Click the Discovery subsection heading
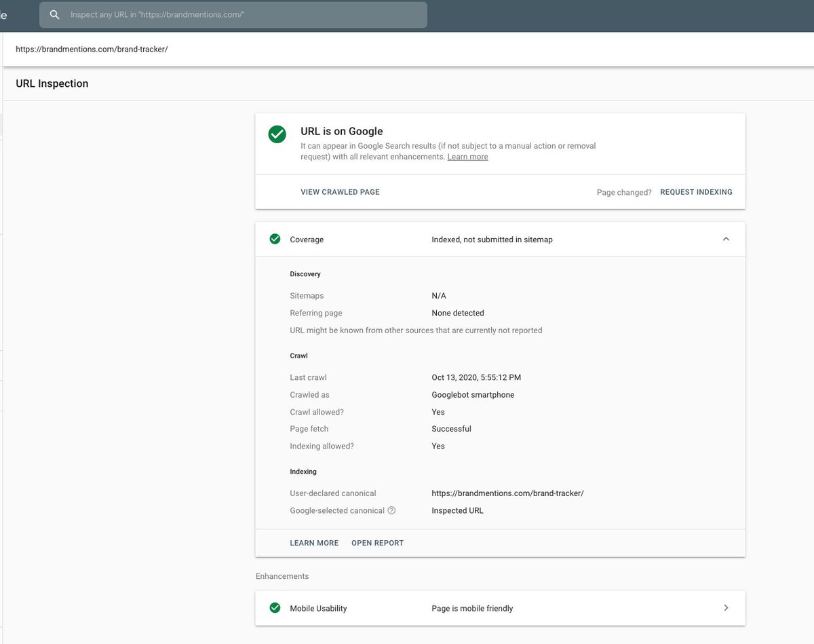 [305, 274]
